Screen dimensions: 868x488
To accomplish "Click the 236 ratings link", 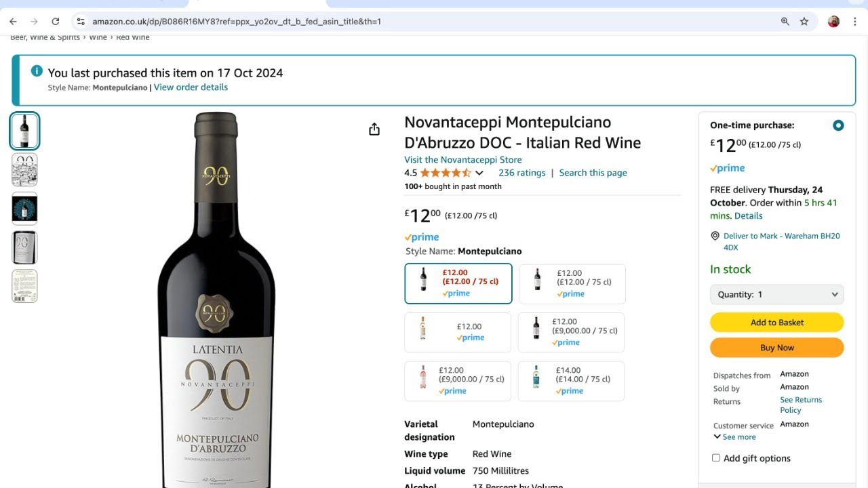I will coord(521,173).
